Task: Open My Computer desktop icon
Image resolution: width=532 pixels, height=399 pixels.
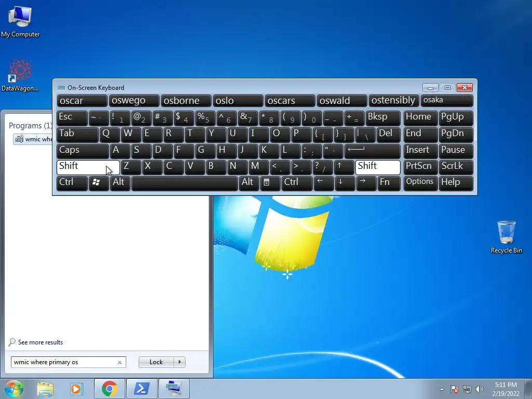Action: 20,21
